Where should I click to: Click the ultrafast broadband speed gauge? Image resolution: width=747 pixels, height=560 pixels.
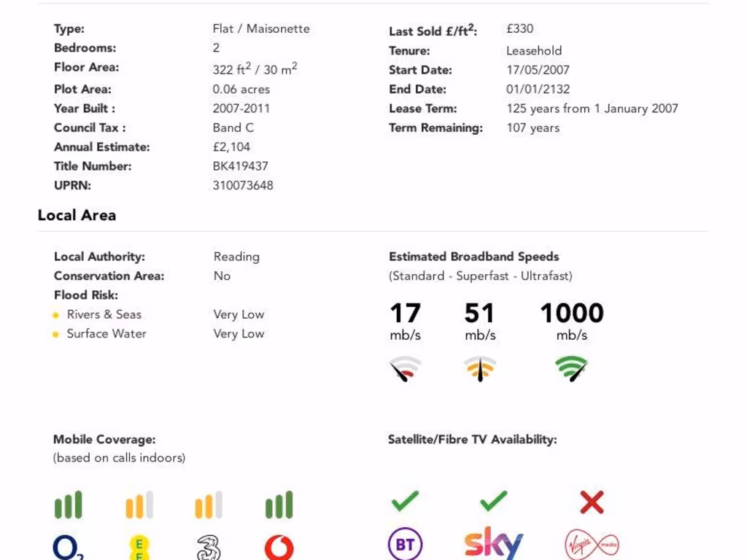coord(571,369)
